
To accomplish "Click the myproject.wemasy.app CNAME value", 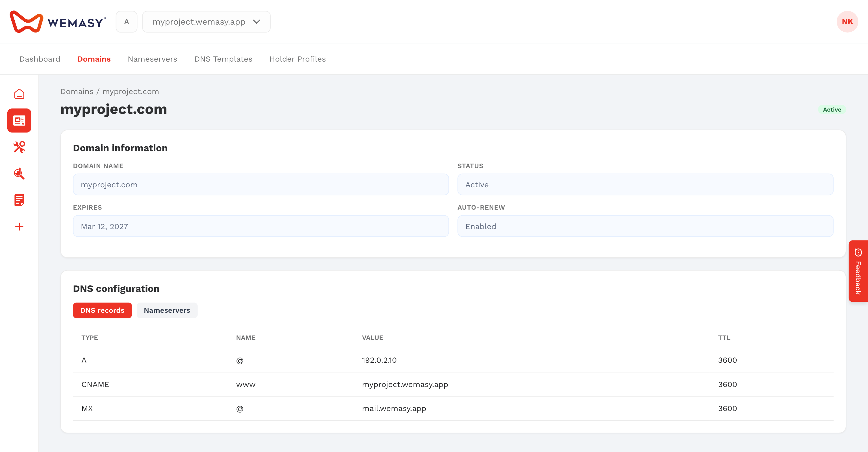I will tap(405, 384).
